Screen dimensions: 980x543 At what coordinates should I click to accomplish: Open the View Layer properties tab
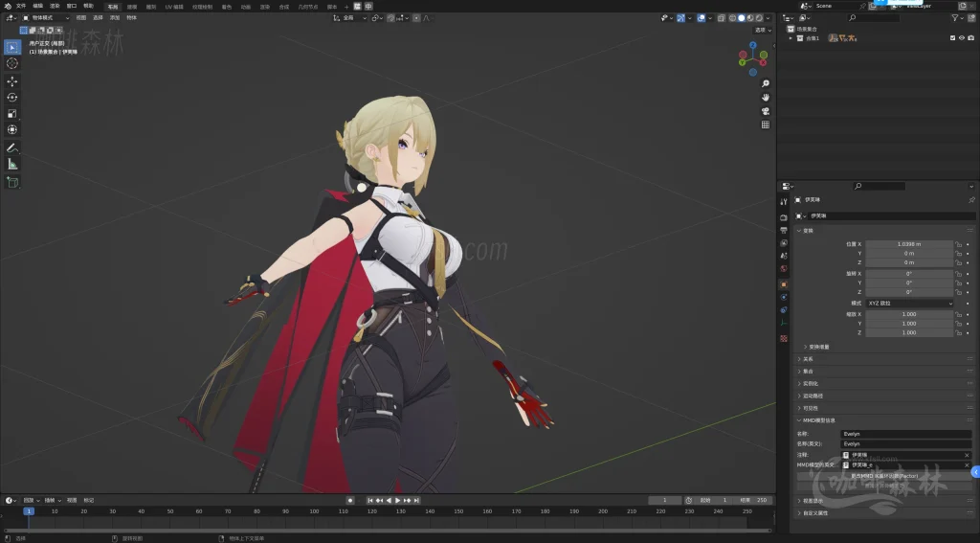[x=784, y=242]
